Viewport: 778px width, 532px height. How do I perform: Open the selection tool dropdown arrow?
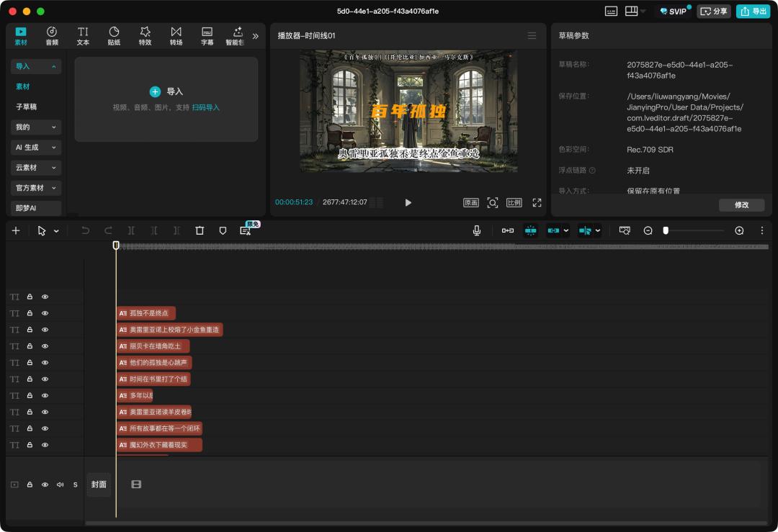[x=56, y=231]
